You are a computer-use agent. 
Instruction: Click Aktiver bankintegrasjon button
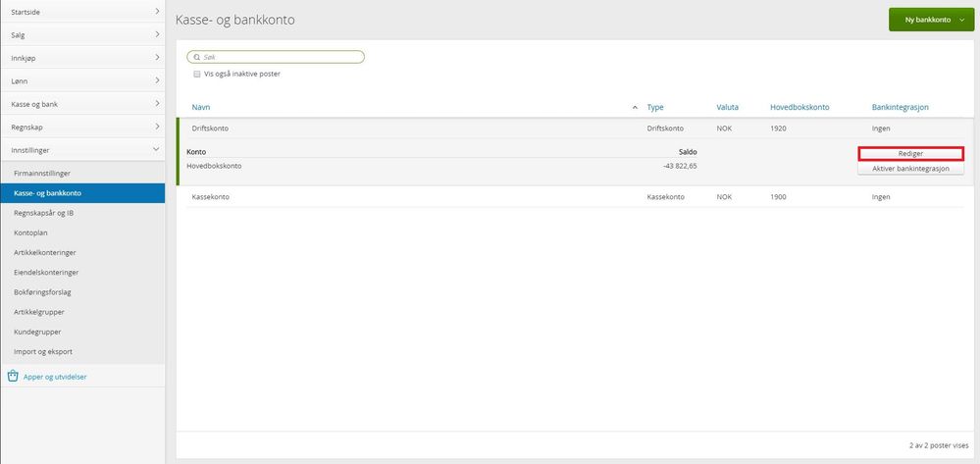coord(910,169)
